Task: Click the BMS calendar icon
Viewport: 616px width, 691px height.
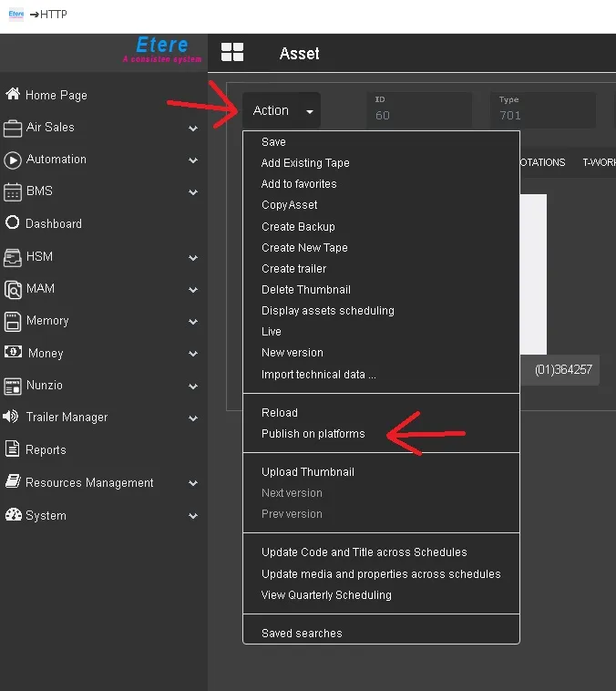Action: click(13, 191)
